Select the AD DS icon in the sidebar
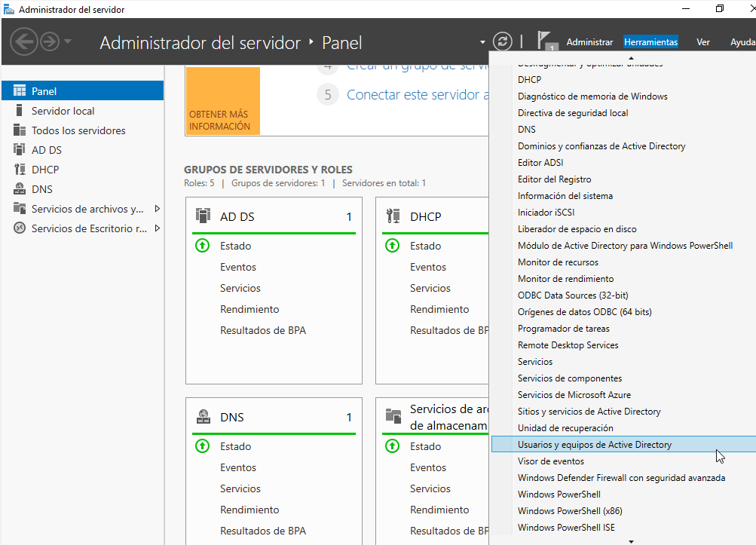Screen dimensions: 756x545 (20, 149)
